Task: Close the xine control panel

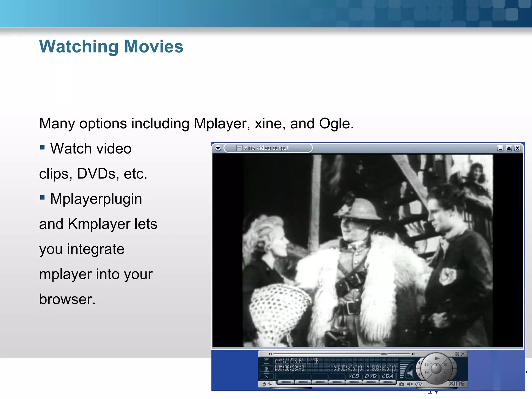Action: point(463,354)
